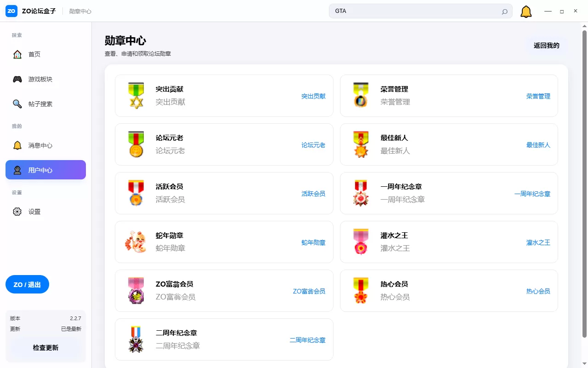Click the ZO logo icon in title bar

click(11, 11)
